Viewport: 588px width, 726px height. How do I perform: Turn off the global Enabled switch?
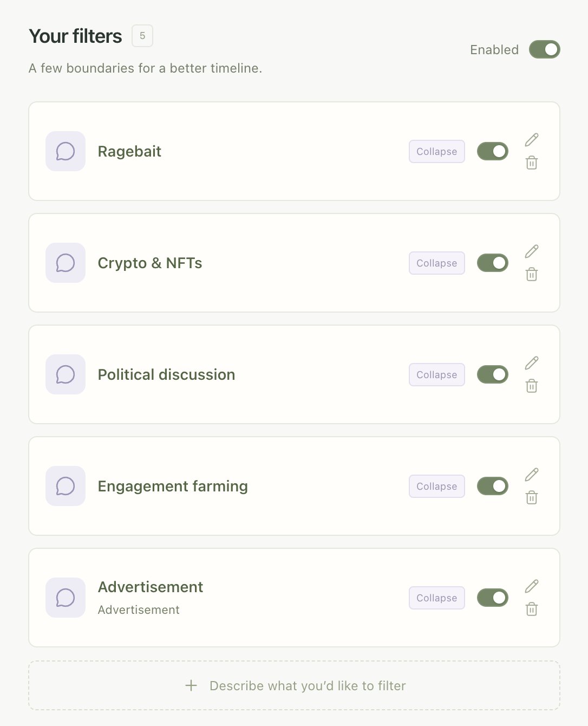pyautogui.click(x=544, y=49)
